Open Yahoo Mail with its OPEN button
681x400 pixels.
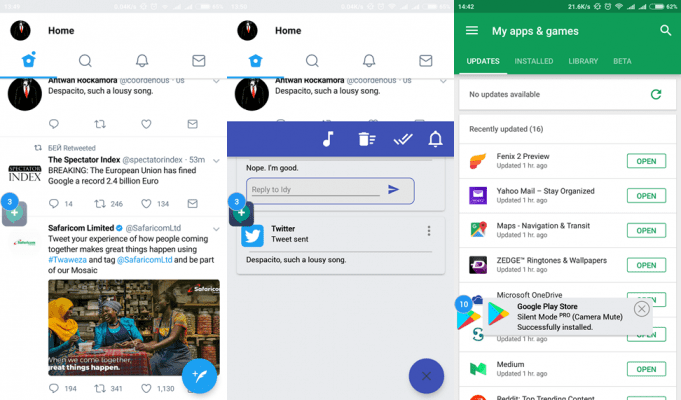pos(646,196)
